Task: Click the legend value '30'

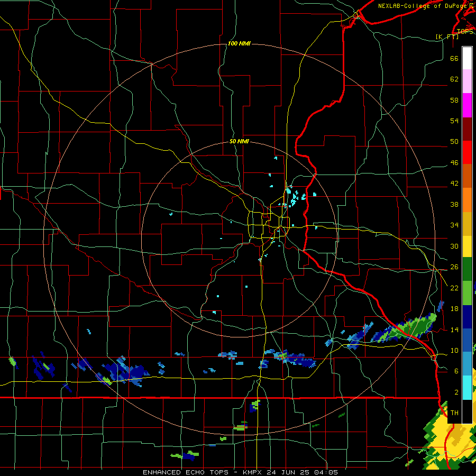Action: 454,246
